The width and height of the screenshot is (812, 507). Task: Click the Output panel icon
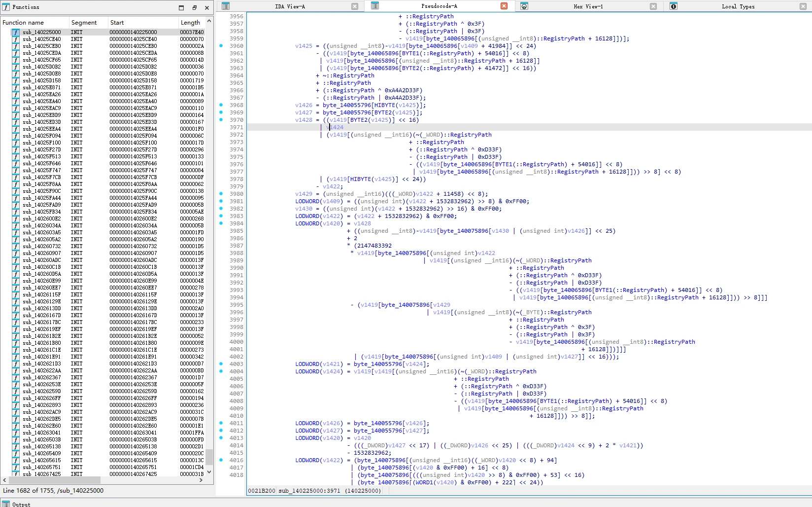pos(6,504)
